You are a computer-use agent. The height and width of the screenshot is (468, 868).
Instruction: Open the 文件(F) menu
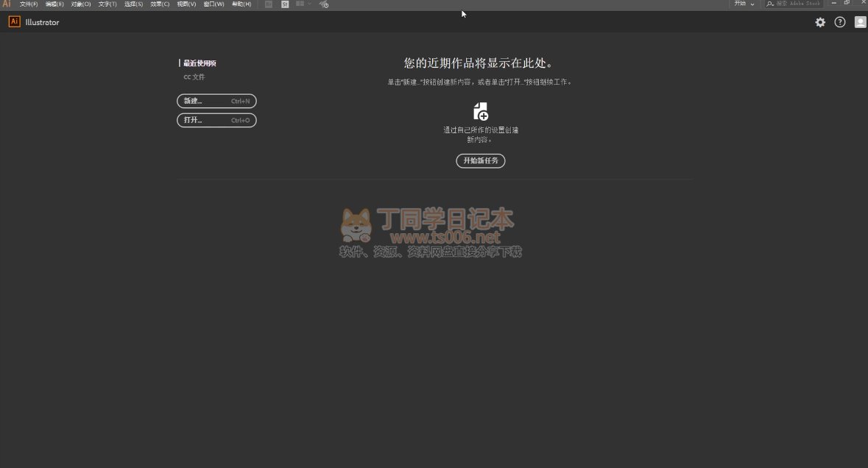(x=29, y=4)
